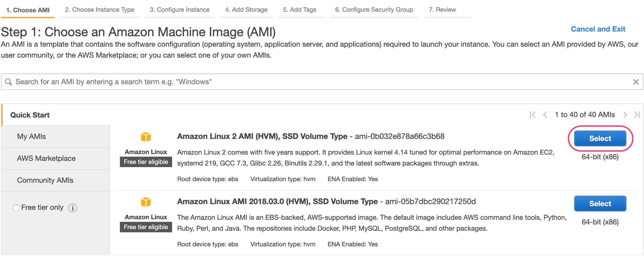Switch to My AMIs list

[x=32, y=137]
